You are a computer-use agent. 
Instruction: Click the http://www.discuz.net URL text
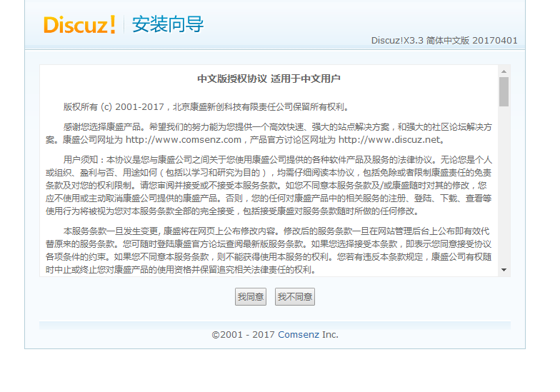(x=389, y=140)
